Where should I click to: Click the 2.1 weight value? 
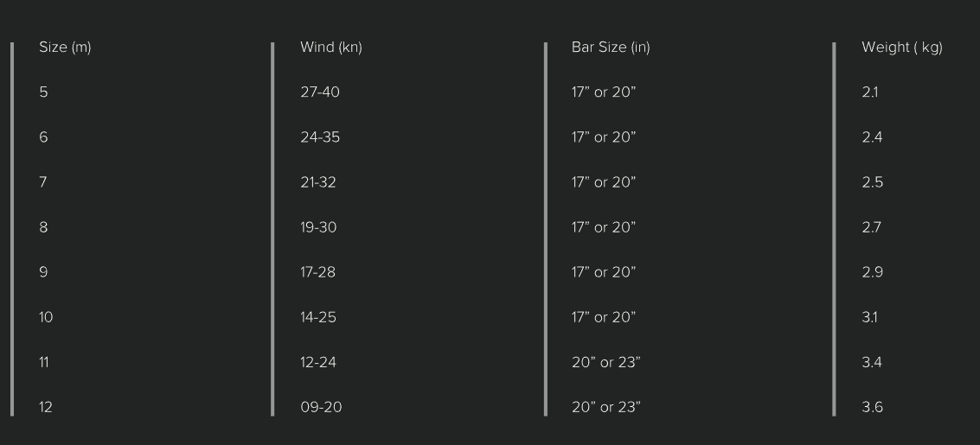(x=870, y=92)
